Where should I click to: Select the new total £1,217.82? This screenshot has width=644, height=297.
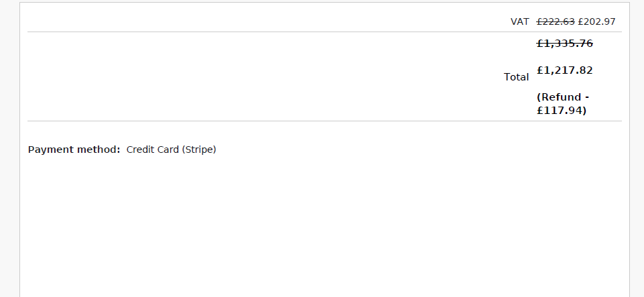(x=565, y=70)
